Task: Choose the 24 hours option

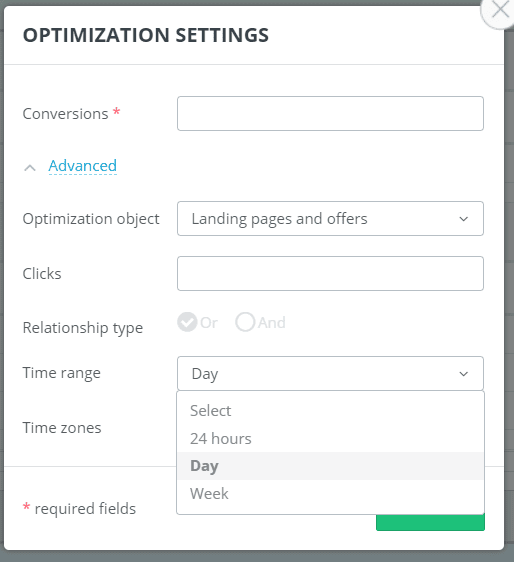Action: coord(330,438)
